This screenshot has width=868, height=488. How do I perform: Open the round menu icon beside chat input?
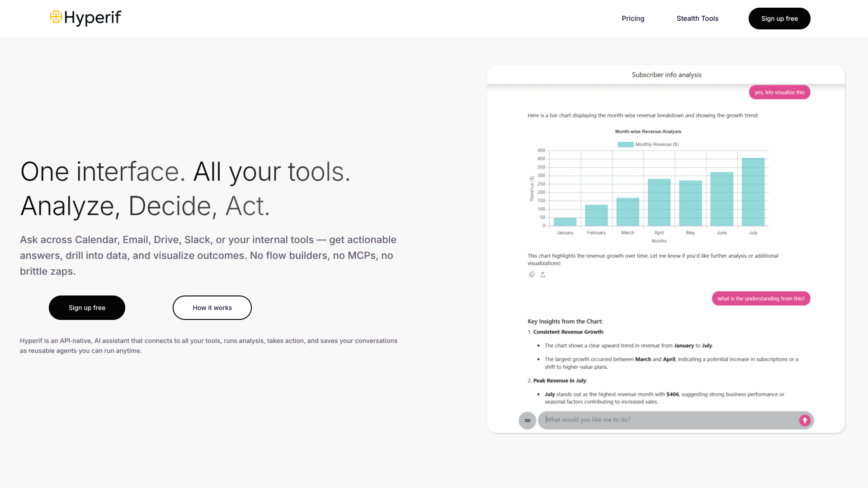point(527,420)
